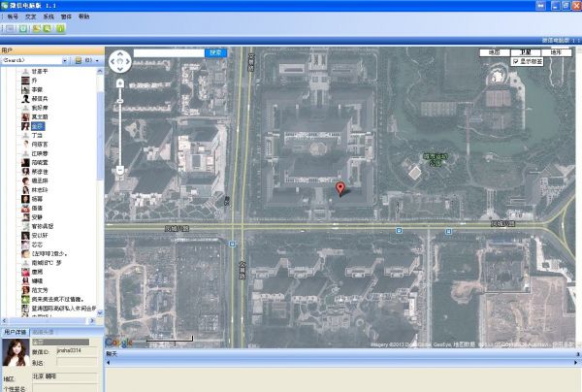Click the green park label on the map
This screenshot has width=582, height=392.
point(435,159)
